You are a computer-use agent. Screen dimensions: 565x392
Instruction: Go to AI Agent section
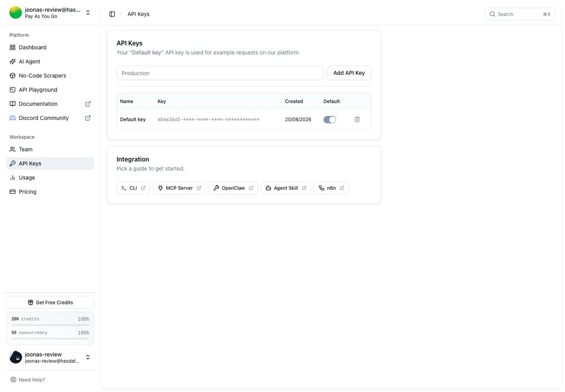coord(50,62)
